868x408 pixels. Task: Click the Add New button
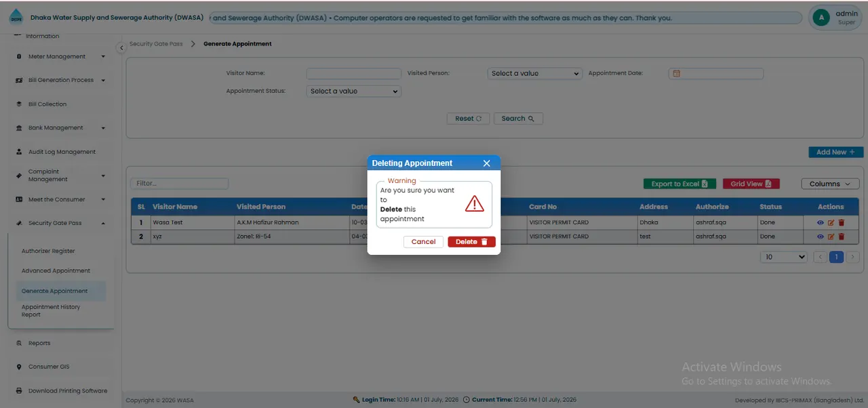coord(835,152)
